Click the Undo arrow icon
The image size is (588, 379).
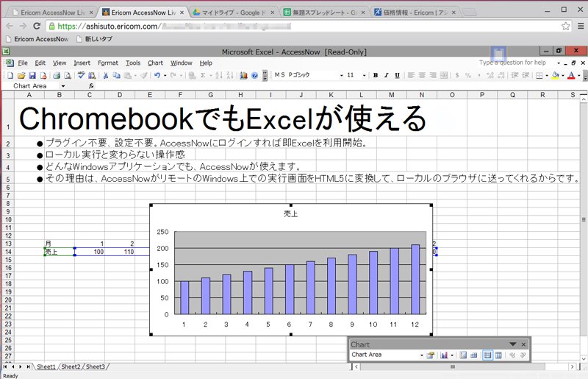(x=157, y=76)
